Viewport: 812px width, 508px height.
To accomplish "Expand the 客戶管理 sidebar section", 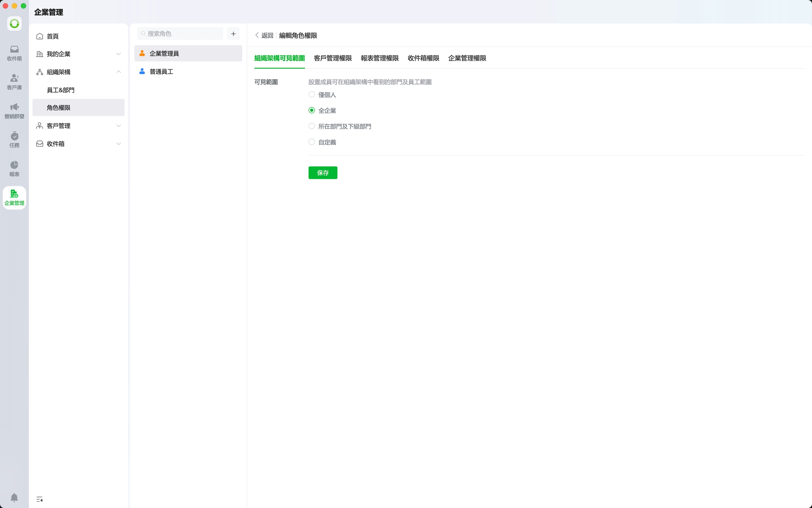I will [x=118, y=126].
